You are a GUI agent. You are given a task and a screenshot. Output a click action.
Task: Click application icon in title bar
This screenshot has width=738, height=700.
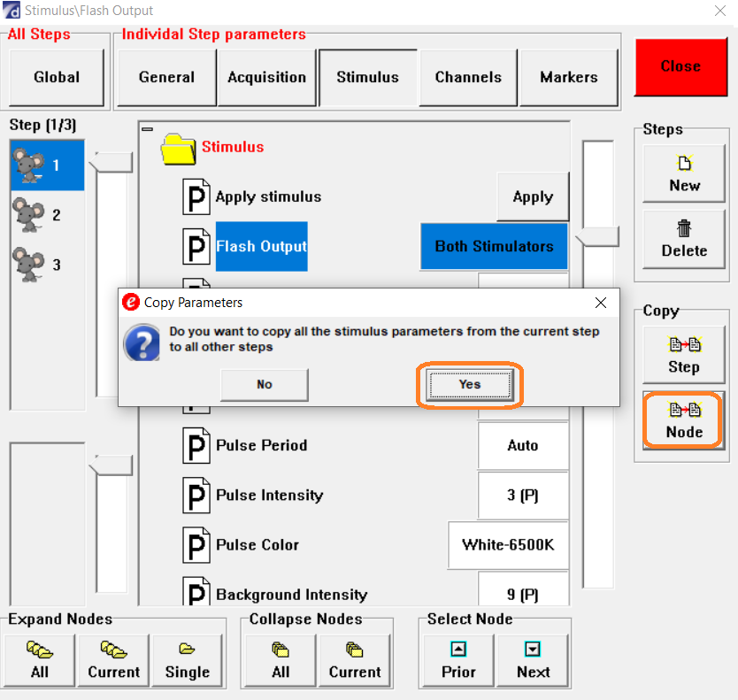[12, 11]
